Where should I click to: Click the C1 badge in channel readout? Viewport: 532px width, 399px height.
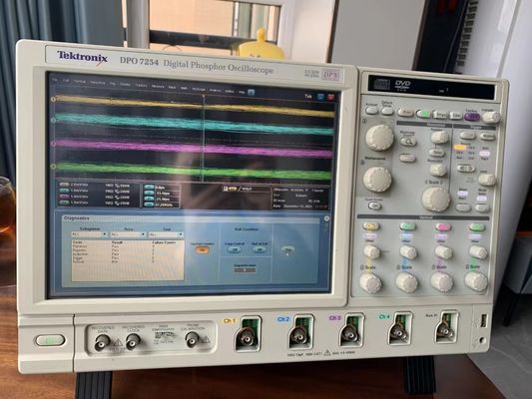coord(64,185)
